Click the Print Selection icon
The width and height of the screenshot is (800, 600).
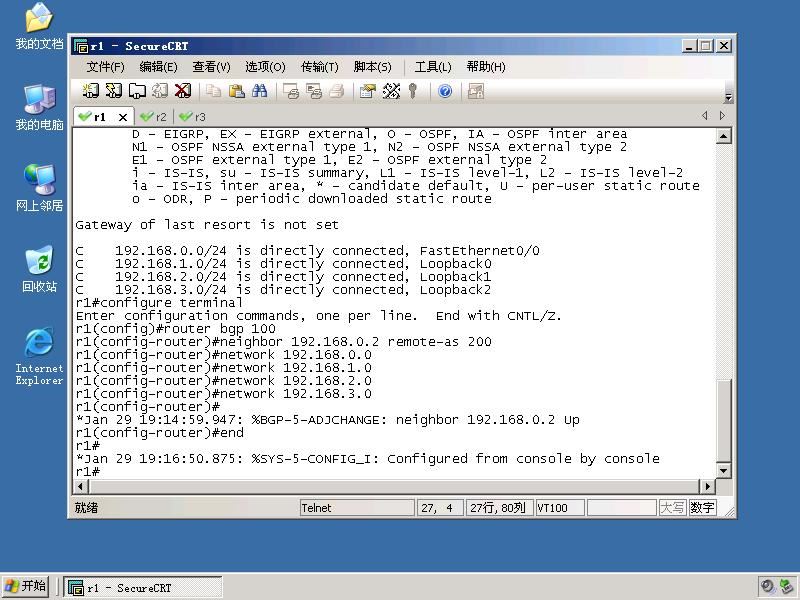(314, 91)
